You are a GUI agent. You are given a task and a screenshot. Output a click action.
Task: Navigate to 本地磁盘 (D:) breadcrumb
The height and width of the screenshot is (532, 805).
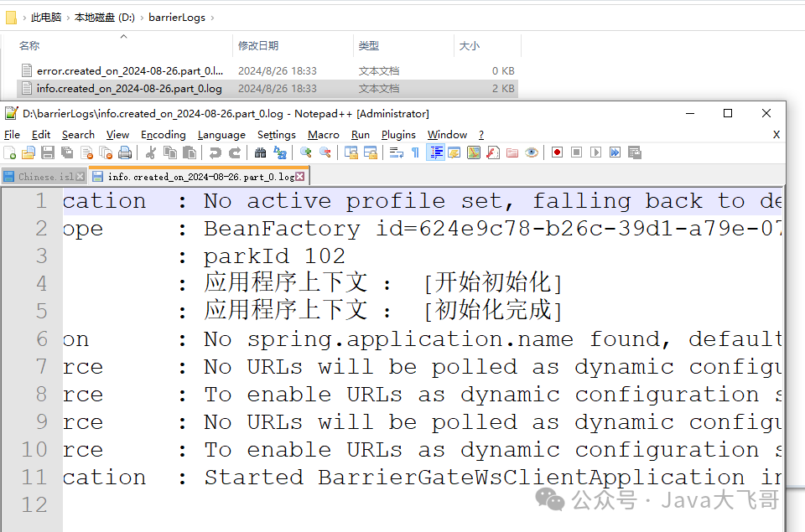coord(105,18)
